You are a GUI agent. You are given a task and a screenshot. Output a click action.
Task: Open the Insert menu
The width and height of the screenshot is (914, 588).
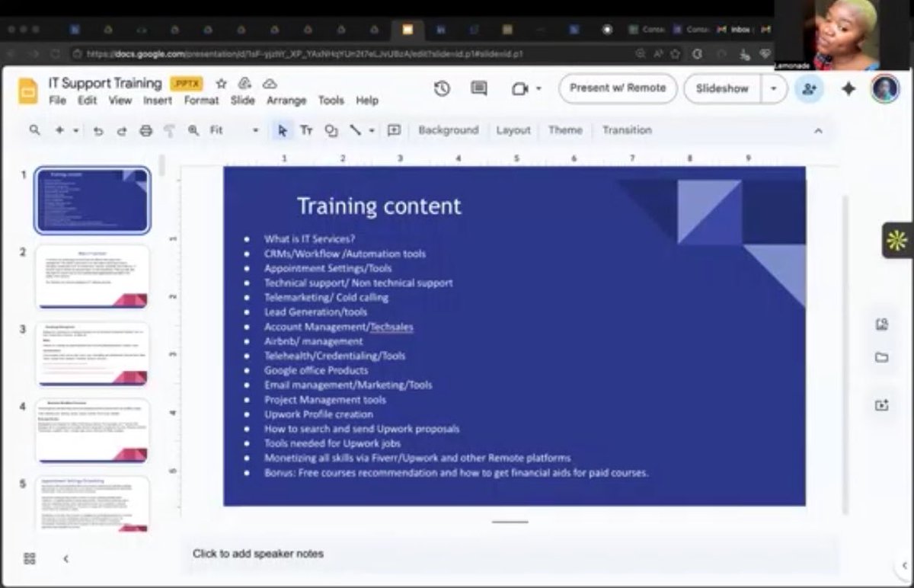tap(158, 101)
